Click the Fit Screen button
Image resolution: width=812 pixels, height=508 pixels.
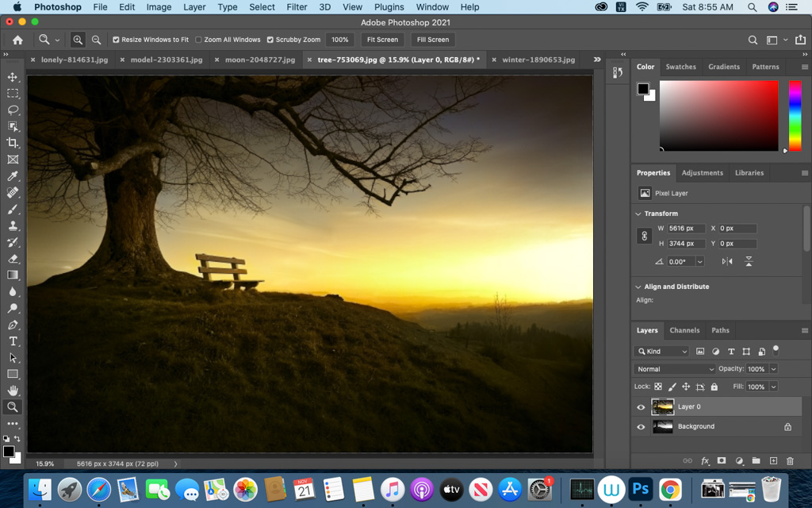click(x=382, y=40)
